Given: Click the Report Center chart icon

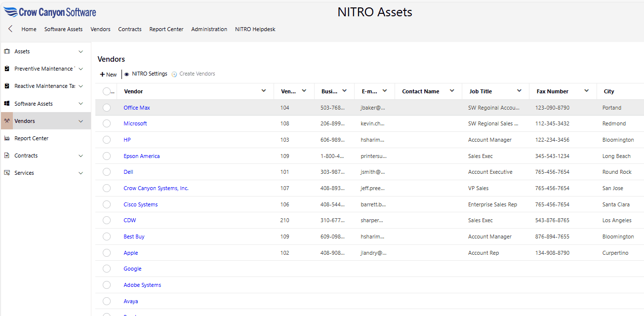Looking at the screenshot, I should (7, 138).
